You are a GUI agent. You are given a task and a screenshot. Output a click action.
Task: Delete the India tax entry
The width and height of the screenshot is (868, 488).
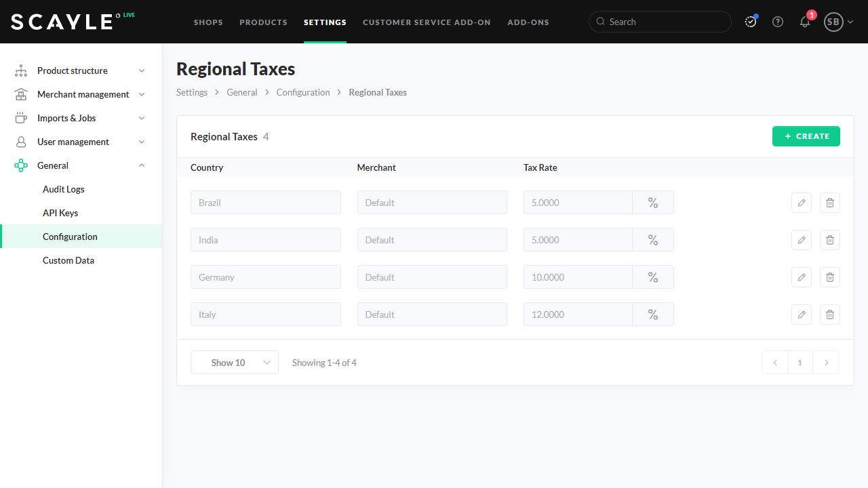(829, 240)
